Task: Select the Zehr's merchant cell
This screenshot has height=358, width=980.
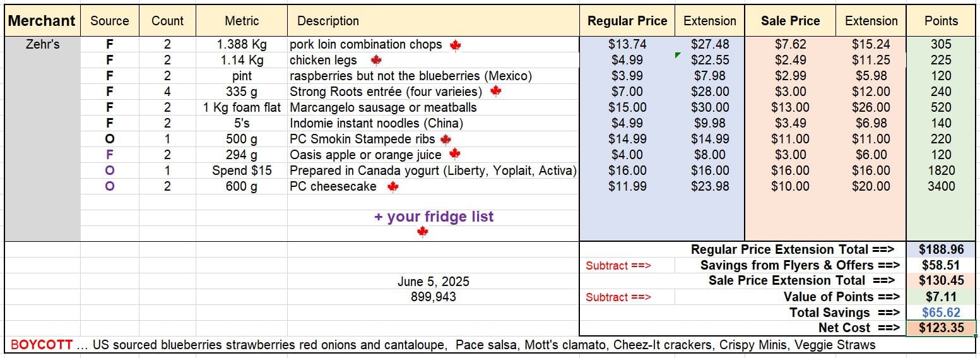Action: (x=42, y=44)
